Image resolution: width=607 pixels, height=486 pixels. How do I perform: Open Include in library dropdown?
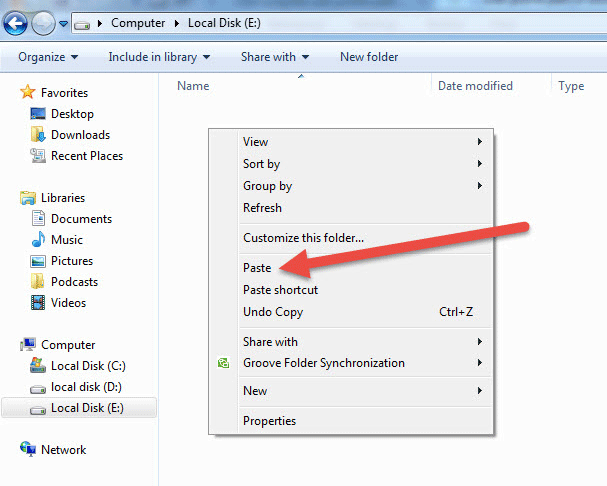pos(159,57)
